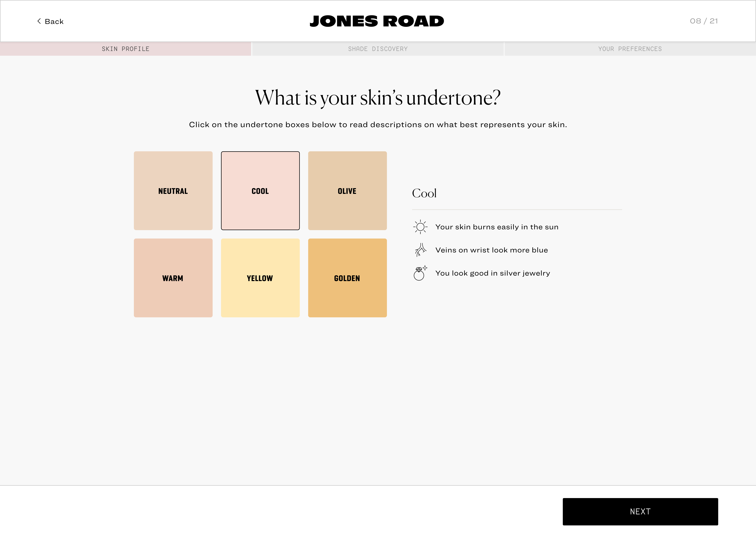Select the GOLDEN undertone box
This screenshot has width=756, height=538.
tap(347, 278)
